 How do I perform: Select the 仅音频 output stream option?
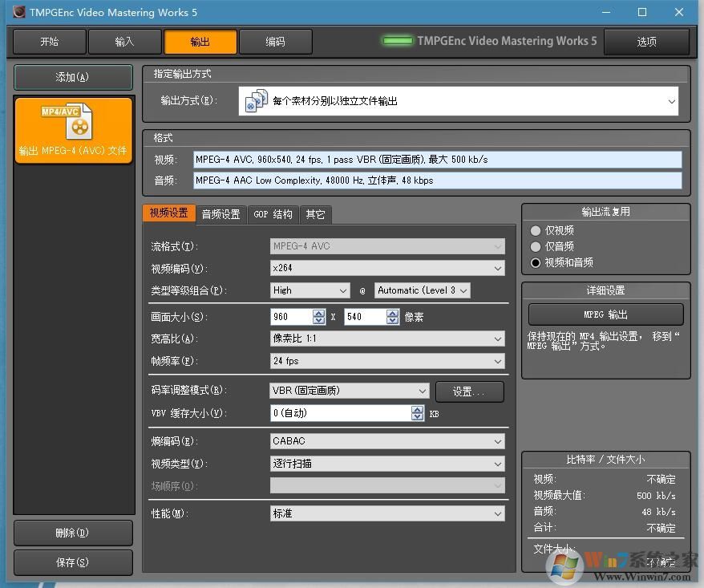coord(535,246)
